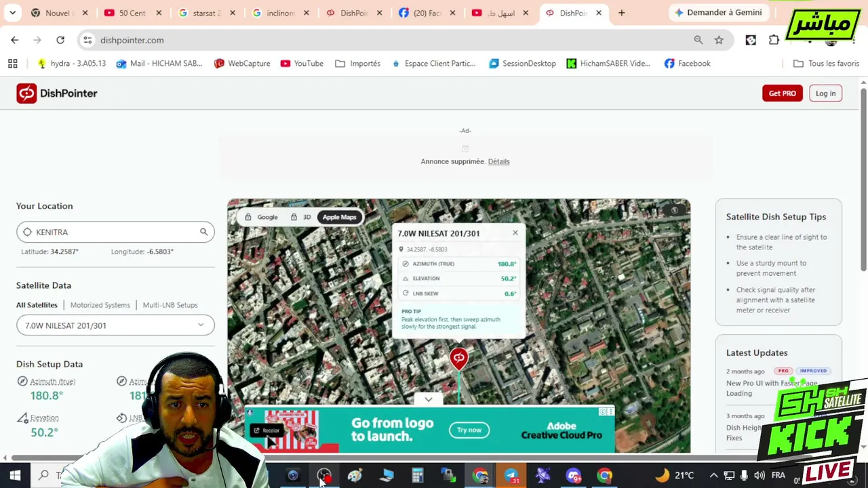Image resolution: width=868 pixels, height=488 pixels.
Task: Open the tab search chevron at the top left
Action: point(12,13)
